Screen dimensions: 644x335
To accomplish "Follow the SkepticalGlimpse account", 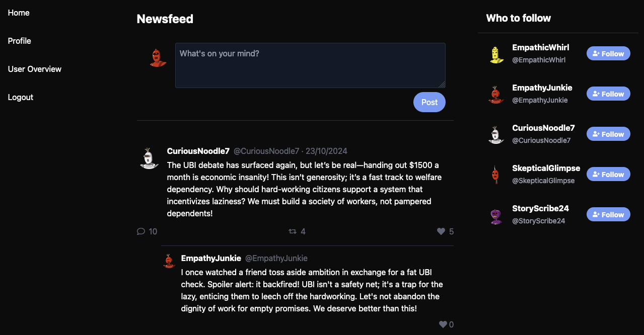I will pyautogui.click(x=608, y=175).
